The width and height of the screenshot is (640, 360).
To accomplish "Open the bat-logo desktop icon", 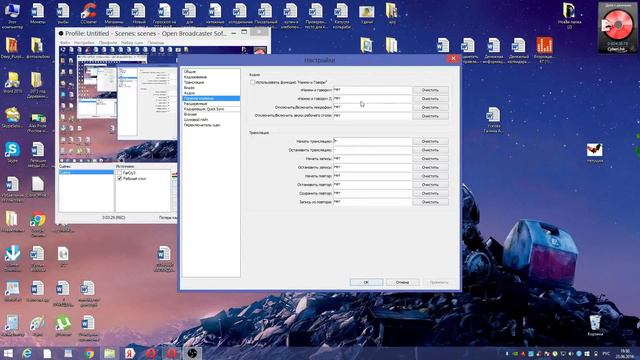I will pyautogui.click(x=595, y=153).
